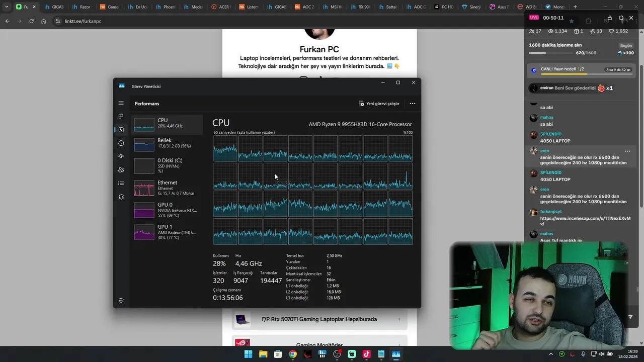Open live overlay settings gear
The width and height of the screenshot is (644, 362).
click(621, 18)
